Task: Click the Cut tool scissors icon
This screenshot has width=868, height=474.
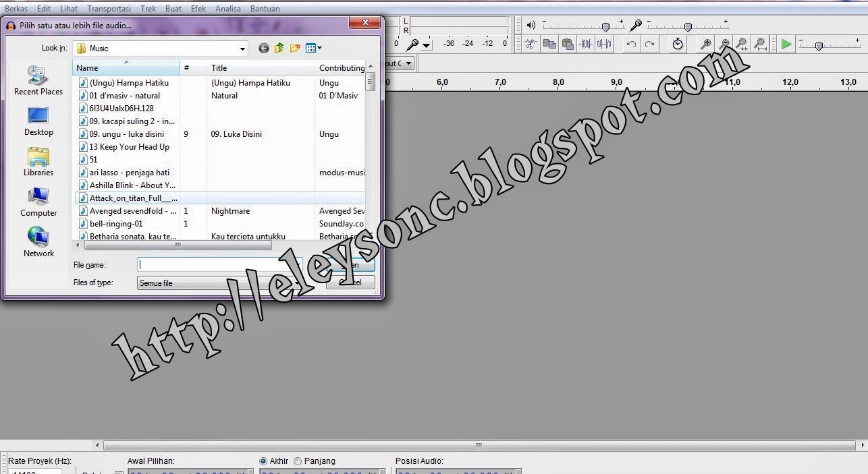Action: 531,44
